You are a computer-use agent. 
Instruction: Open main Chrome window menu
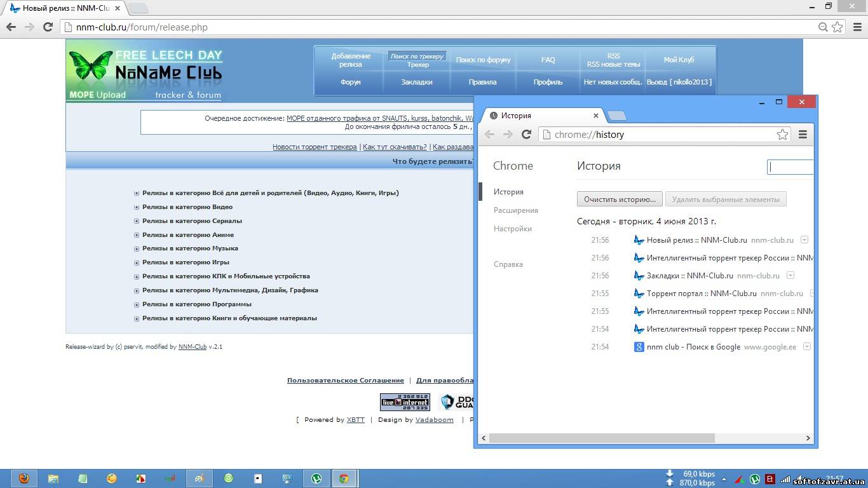click(x=856, y=27)
